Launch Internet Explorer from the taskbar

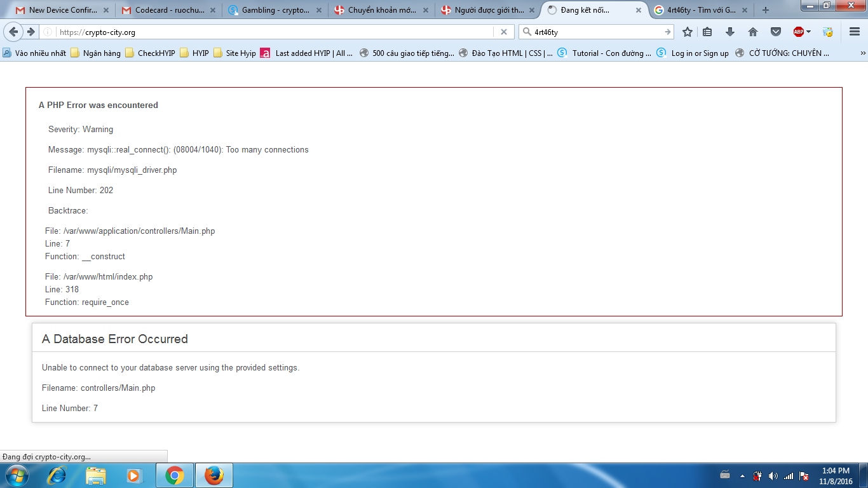(x=57, y=475)
